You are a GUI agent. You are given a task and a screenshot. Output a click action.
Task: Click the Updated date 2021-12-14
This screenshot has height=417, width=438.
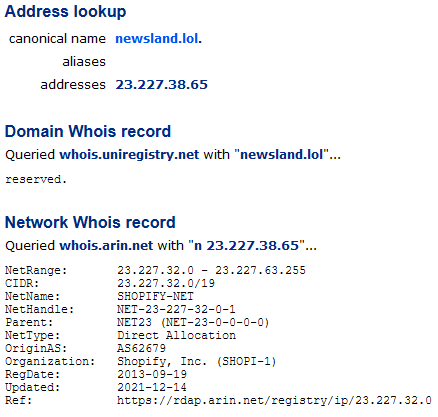coord(152,387)
